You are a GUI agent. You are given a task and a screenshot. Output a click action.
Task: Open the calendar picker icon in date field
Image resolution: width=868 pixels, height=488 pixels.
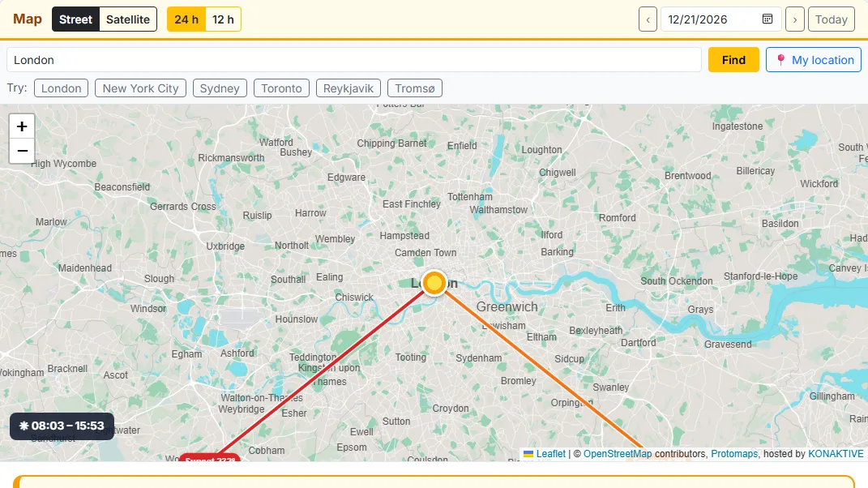[768, 19]
